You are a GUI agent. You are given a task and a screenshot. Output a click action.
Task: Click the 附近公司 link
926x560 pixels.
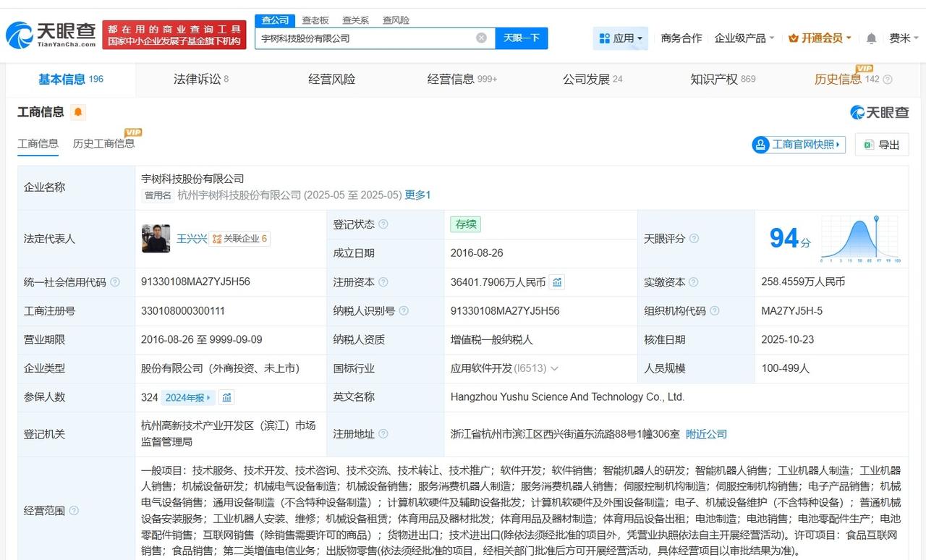pyautogui.click(x=706, y=434)
